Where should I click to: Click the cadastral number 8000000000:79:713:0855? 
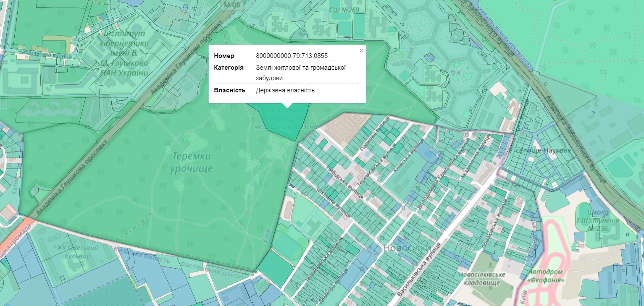tap(292, 56)
